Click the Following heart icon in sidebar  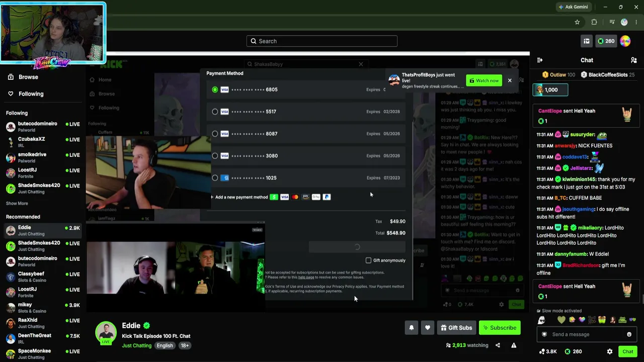[x=11, y=94]
